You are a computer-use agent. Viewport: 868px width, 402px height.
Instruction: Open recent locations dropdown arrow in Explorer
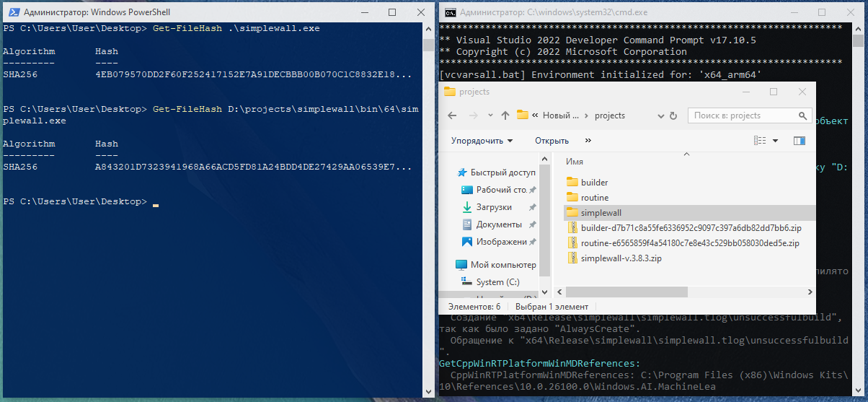[489, 116]
